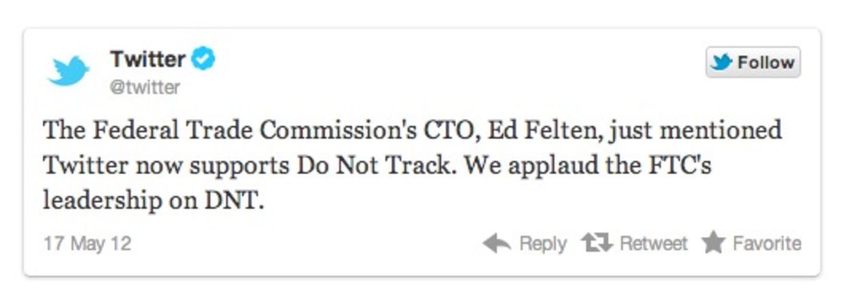This screenshot has height=298, width=868.
Task: Open the 17 May 12 timestamp
Action: [87, 243]
